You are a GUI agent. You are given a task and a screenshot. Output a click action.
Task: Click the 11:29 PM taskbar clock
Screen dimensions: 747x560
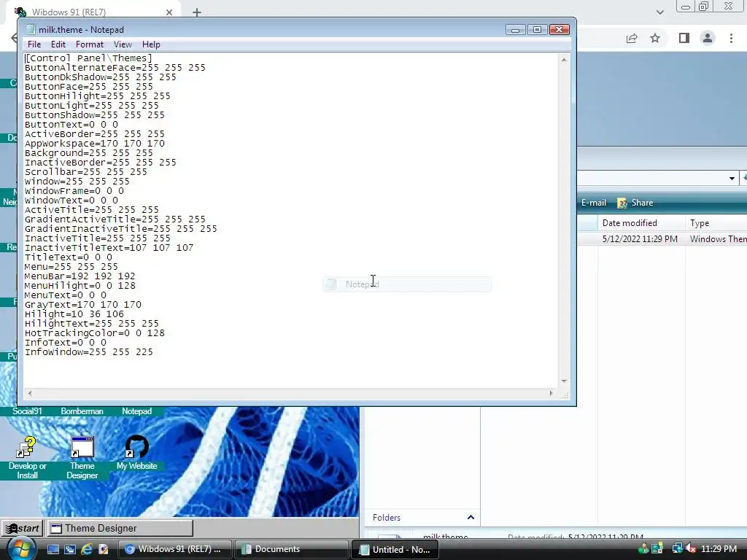(719, 548)
